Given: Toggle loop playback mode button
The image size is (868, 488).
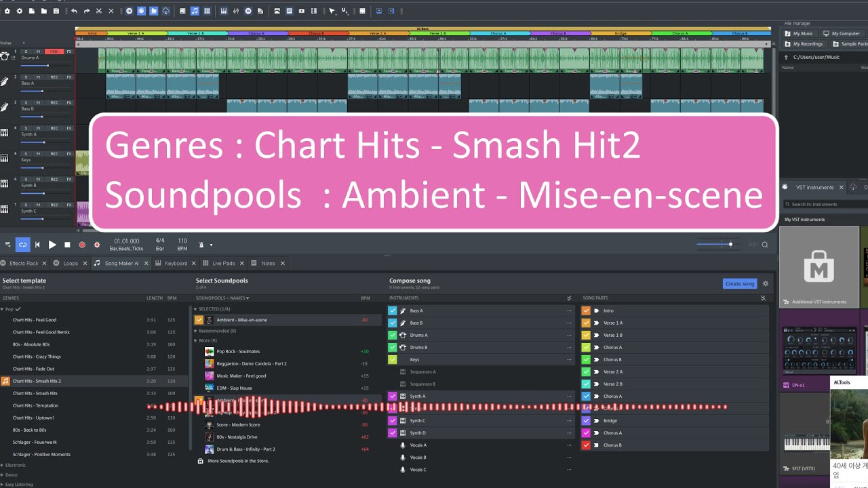Looking at the screenshot, I should pos(23,245).
